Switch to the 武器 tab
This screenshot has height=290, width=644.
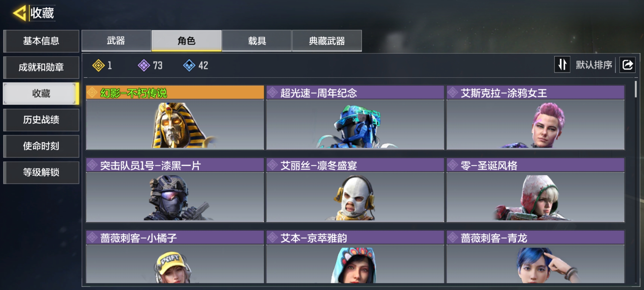116,41
